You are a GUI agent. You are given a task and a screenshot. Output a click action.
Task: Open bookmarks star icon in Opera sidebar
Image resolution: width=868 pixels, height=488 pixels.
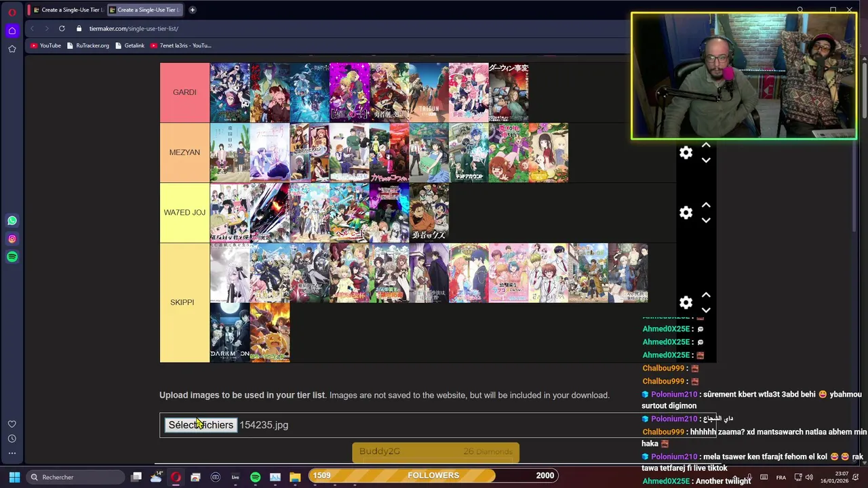pos(12,49)
